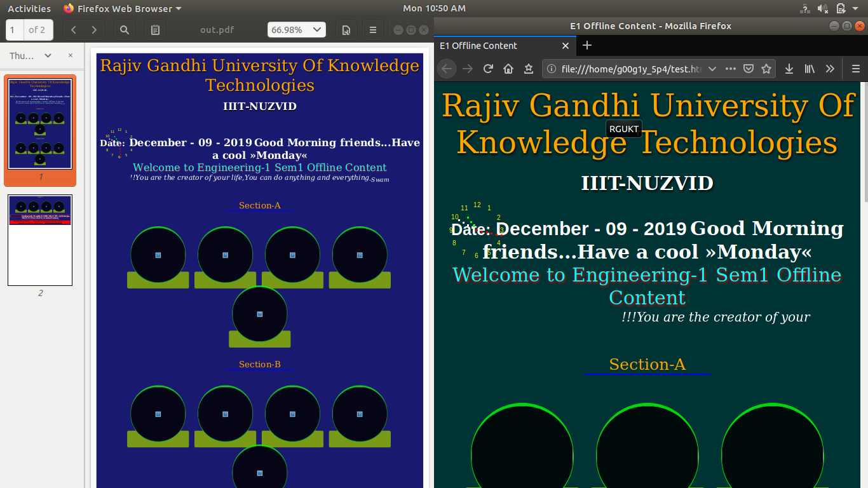Open document view options in PDF viewer
Screen dimensions: 868x488
[346, 30]
